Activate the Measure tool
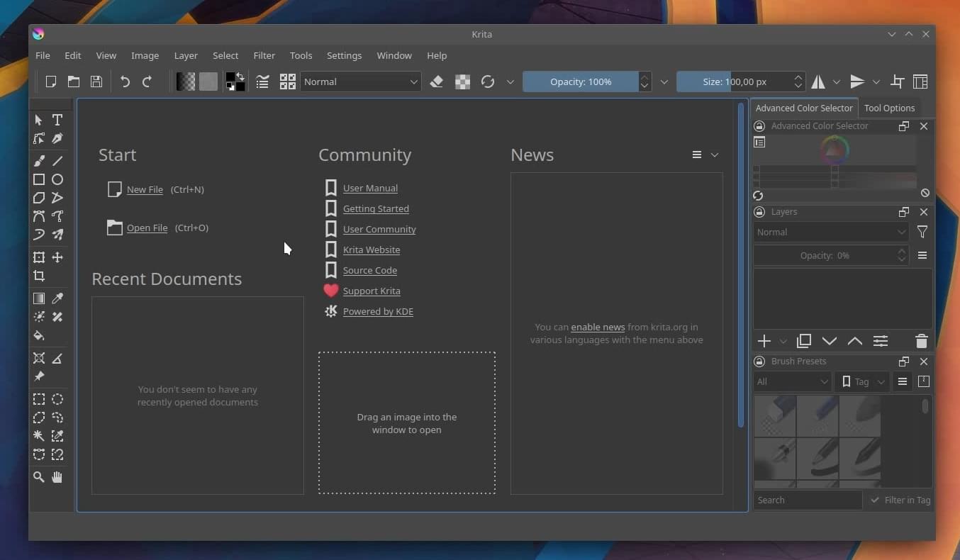 [x=57, y=358]
